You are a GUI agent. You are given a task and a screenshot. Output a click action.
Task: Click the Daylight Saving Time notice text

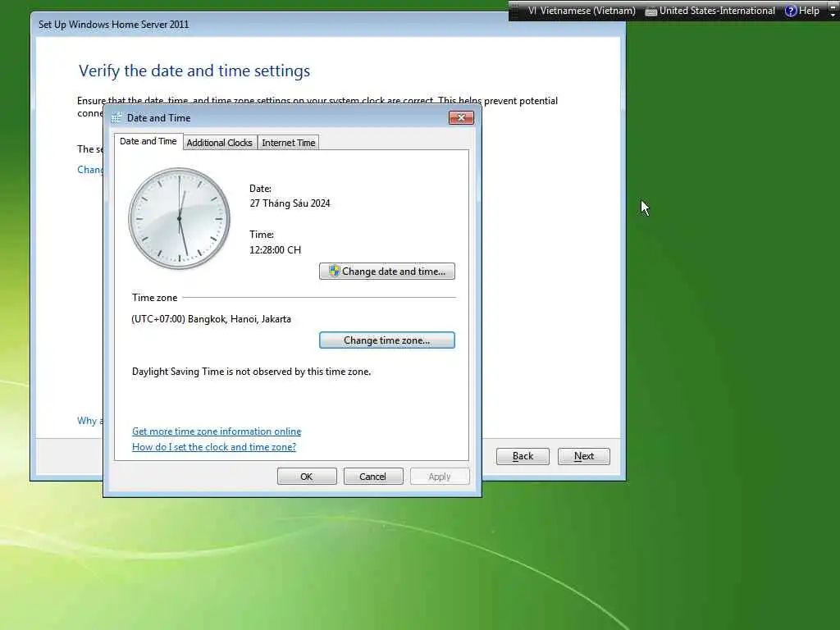251,372
